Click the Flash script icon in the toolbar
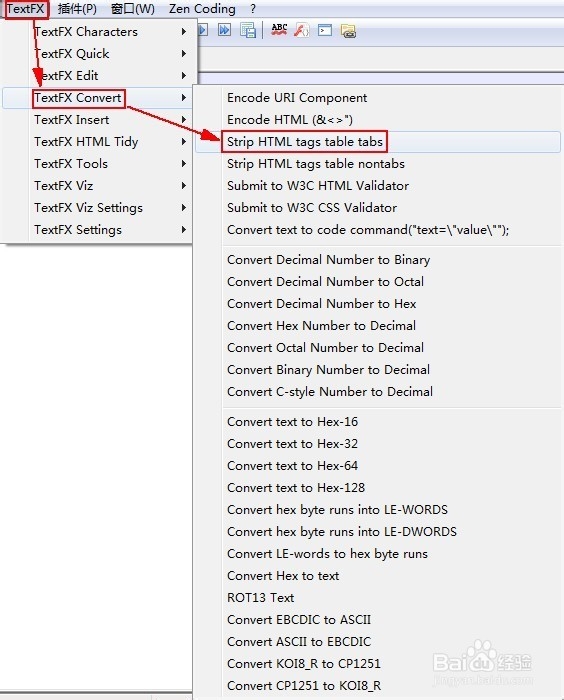 coord(302,30)
